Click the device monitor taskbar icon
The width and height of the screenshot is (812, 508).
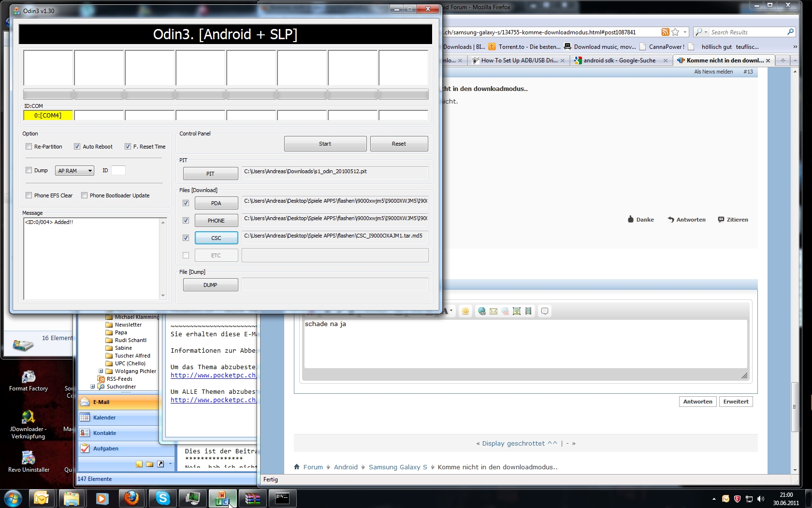(192, 498)
